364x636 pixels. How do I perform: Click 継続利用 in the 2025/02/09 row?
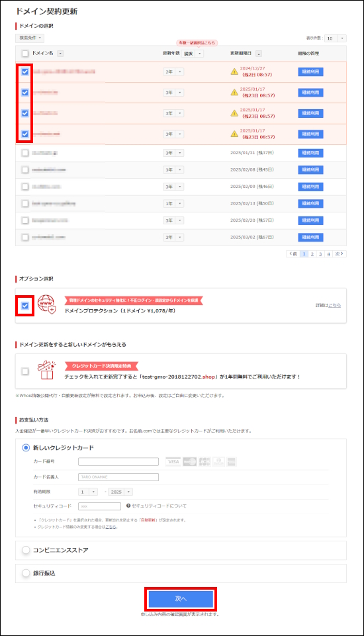(x=310, y=187)
